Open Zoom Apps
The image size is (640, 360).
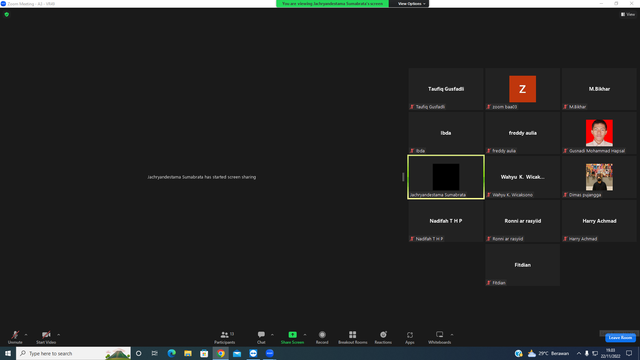click(x=410, y=337)
